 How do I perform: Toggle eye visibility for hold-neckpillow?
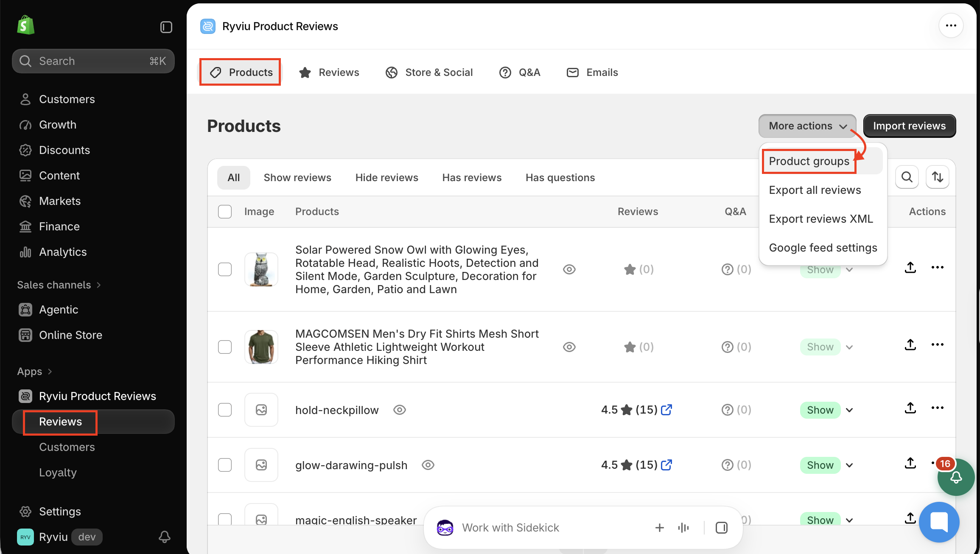pos(400,410)
